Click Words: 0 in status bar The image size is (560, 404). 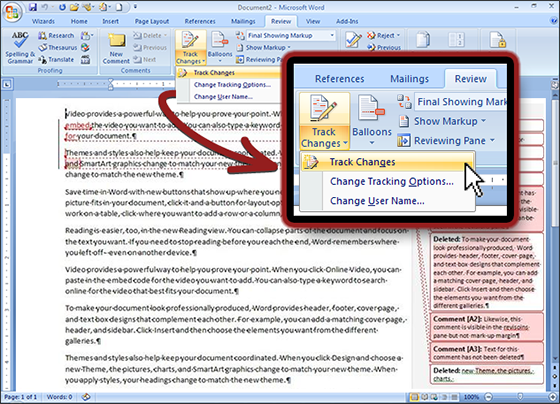pos(59,397)
